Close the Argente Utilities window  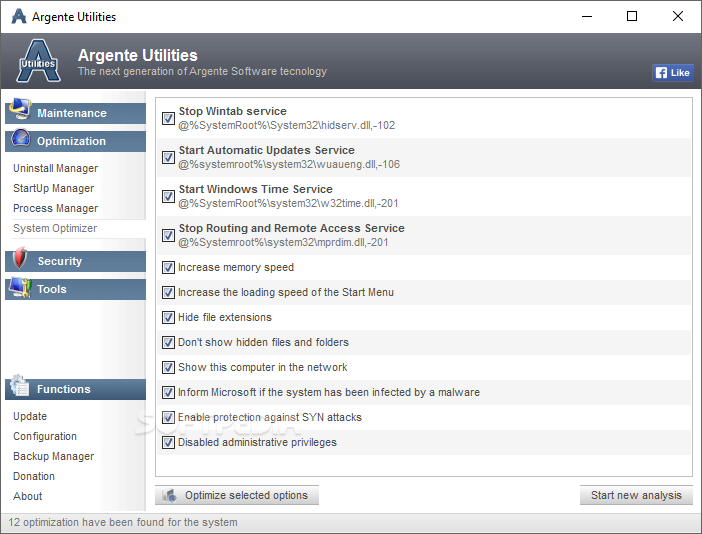click(678, 17)
